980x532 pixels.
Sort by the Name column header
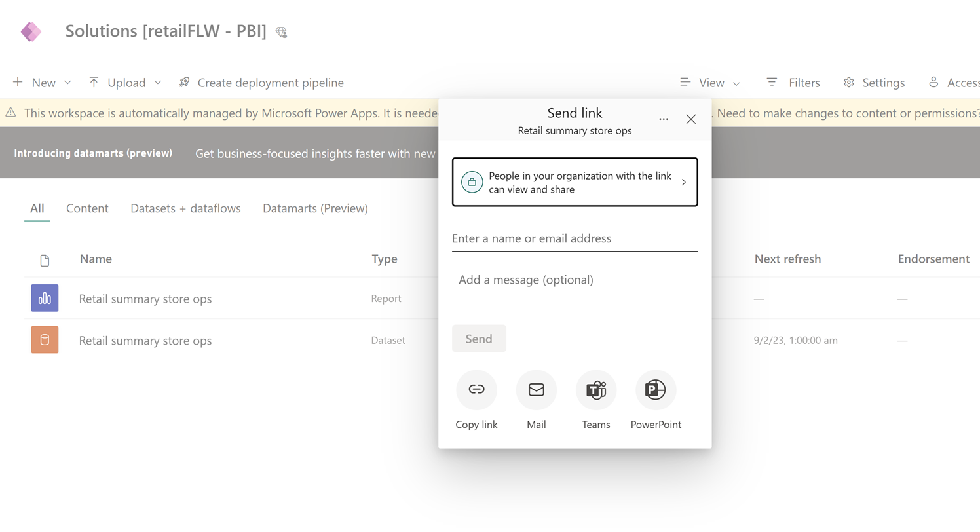click(x=96, y=259)
